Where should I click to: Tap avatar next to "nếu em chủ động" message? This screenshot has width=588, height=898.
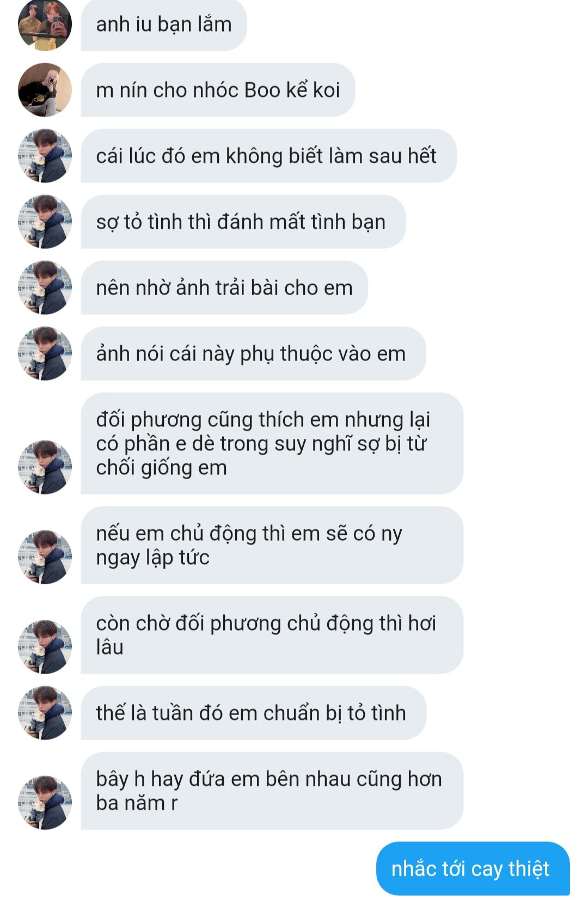click(x=45, y=557)
